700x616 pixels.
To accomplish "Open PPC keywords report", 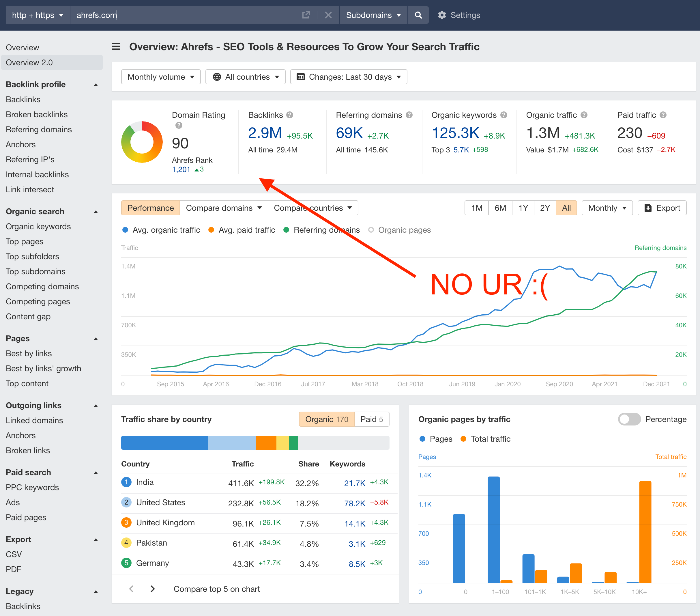I will (x=32, y=487).
